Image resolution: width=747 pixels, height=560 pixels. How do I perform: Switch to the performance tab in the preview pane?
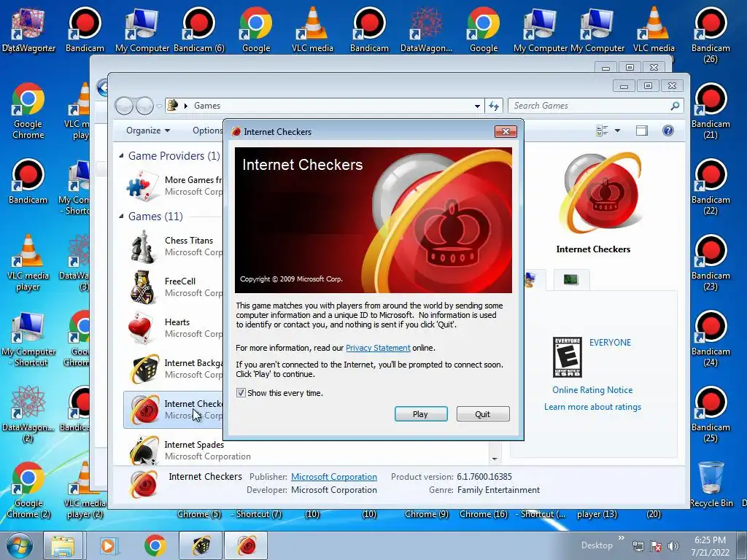pos(571,279)
